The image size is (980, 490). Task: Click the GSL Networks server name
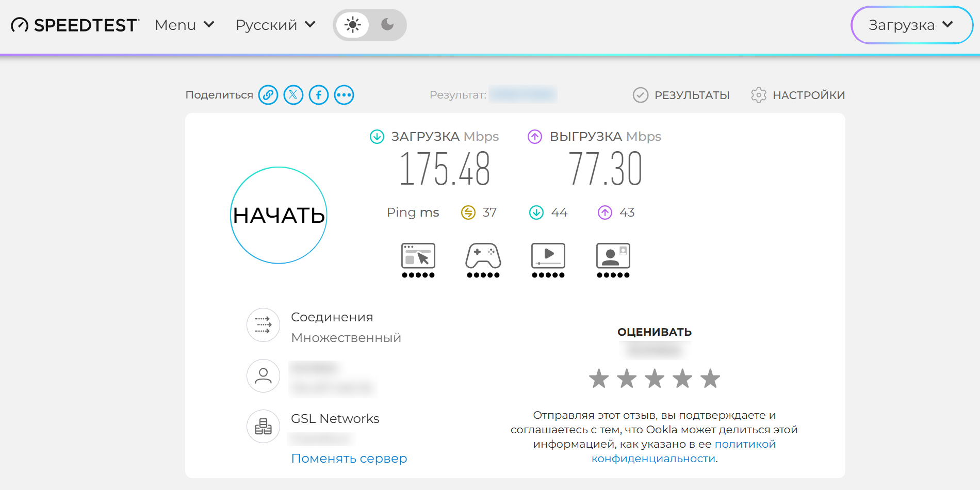[335, 419]
